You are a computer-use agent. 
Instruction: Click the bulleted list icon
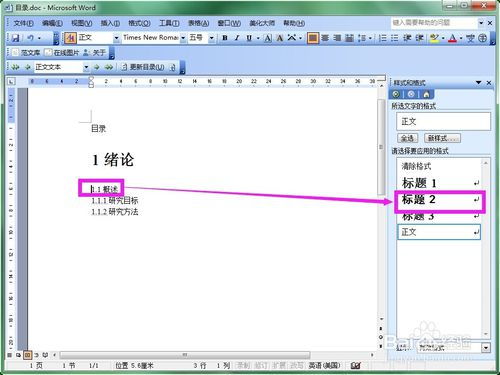pos(395,38)
